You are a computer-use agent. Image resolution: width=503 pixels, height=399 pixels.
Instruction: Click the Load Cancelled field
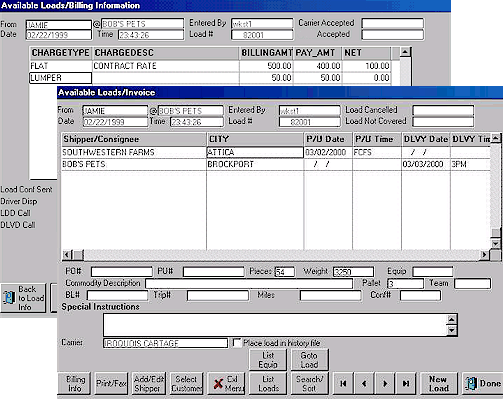[x=443, y=110]
